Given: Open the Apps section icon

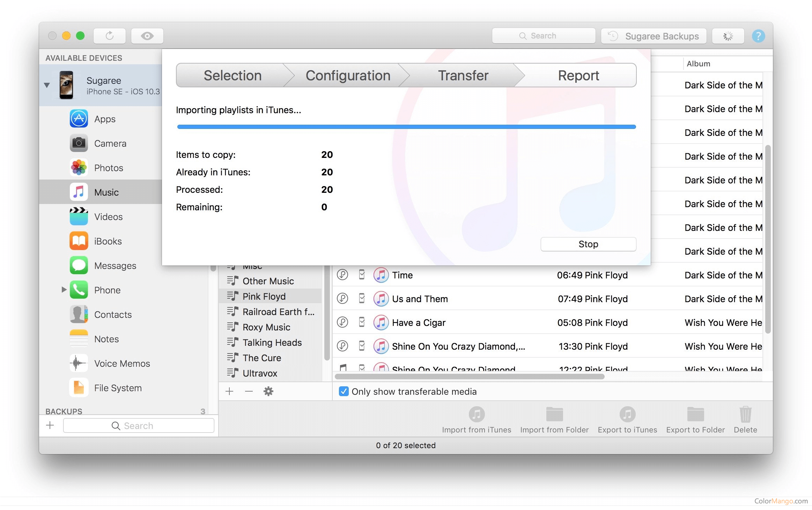Looking at the screenshot, I should pyautogui.click(x=79, y=119).
